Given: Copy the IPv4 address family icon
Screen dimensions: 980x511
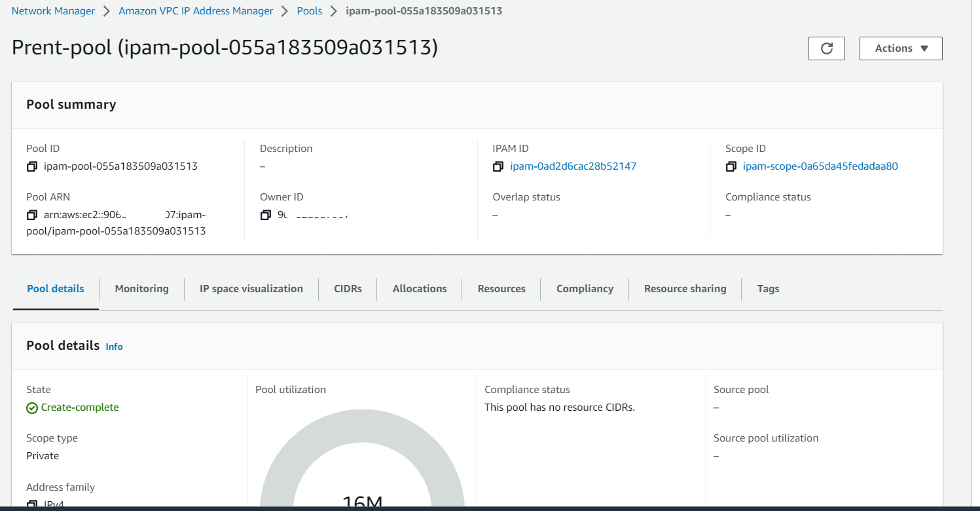Looking at the screenshot, I should pyautogui.click(x=31, y=504).
